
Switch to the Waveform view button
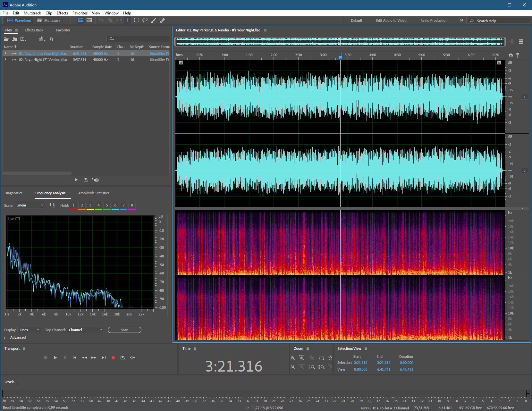20,21
